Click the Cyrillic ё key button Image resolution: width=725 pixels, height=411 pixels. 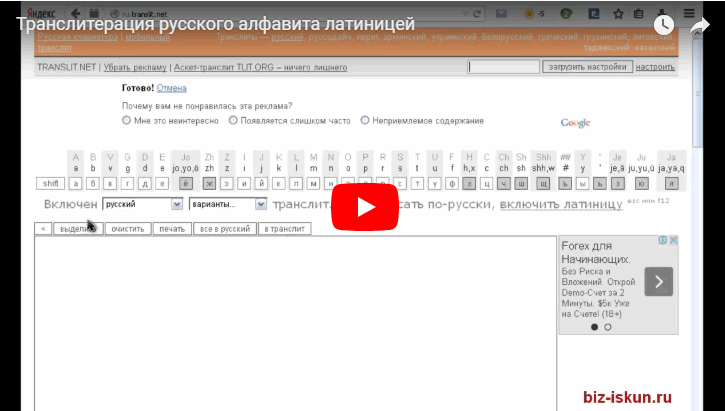pos(185,184)
